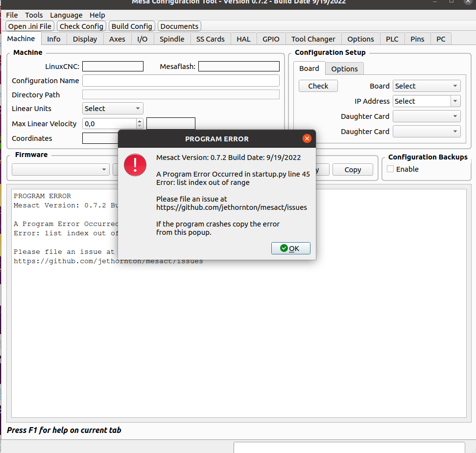Click the Build Config button
The height and width of the screenshot is (453, 476).
(x=132, y=26)
